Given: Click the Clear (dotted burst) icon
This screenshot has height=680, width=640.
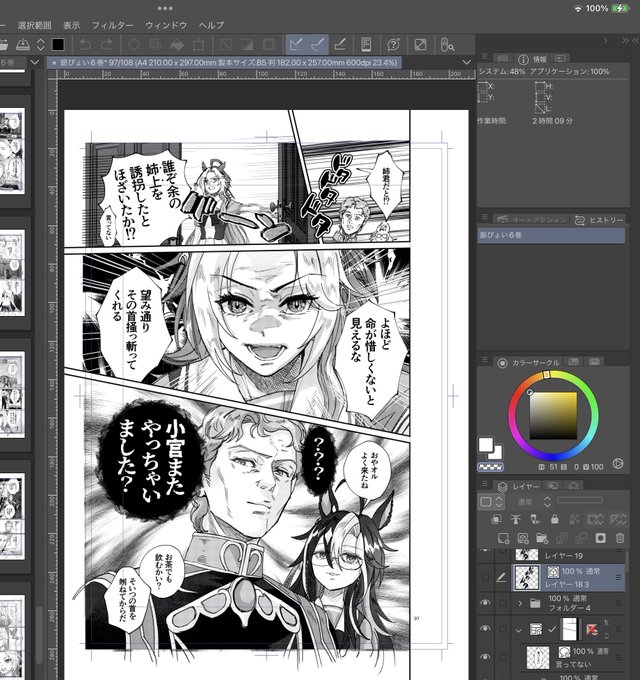Looking at the screenshot, I should pos(134,45).
